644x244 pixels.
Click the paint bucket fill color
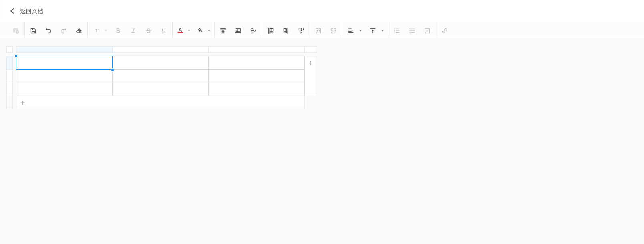pyautogui.click(x=200, y=31)
